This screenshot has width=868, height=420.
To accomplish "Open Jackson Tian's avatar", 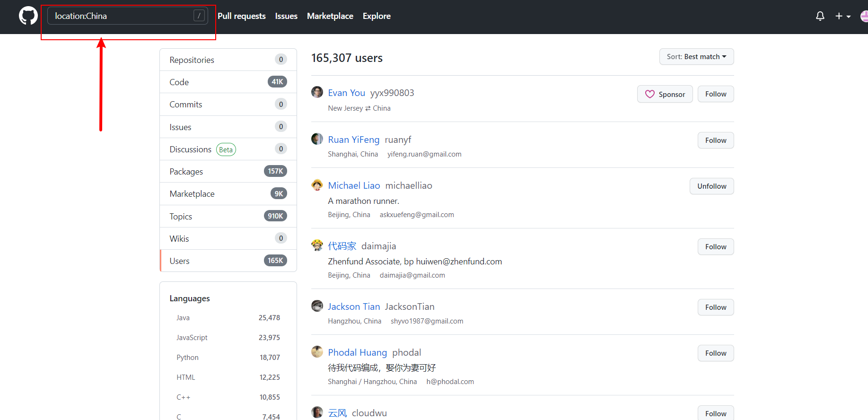I will point(317,306).
